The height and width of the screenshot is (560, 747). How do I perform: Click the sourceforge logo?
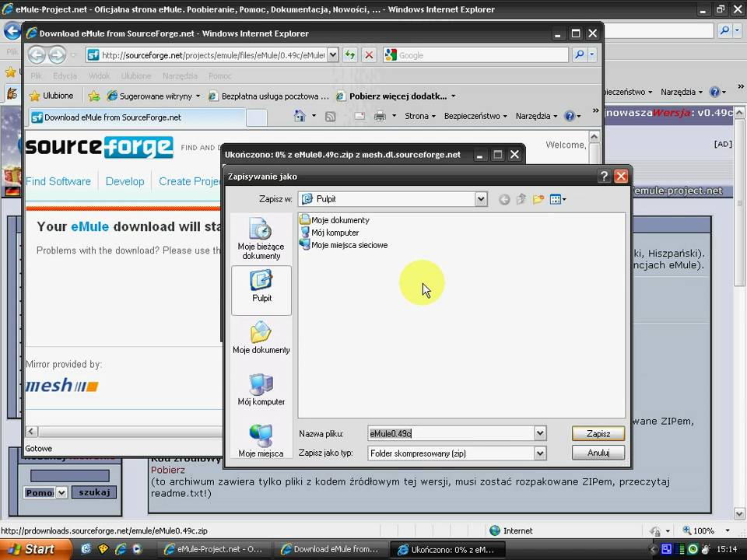tap(100, 147)
